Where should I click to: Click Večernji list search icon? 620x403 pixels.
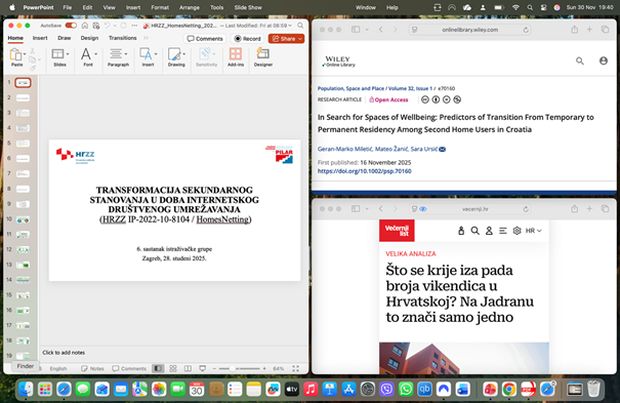coord(475,231)
